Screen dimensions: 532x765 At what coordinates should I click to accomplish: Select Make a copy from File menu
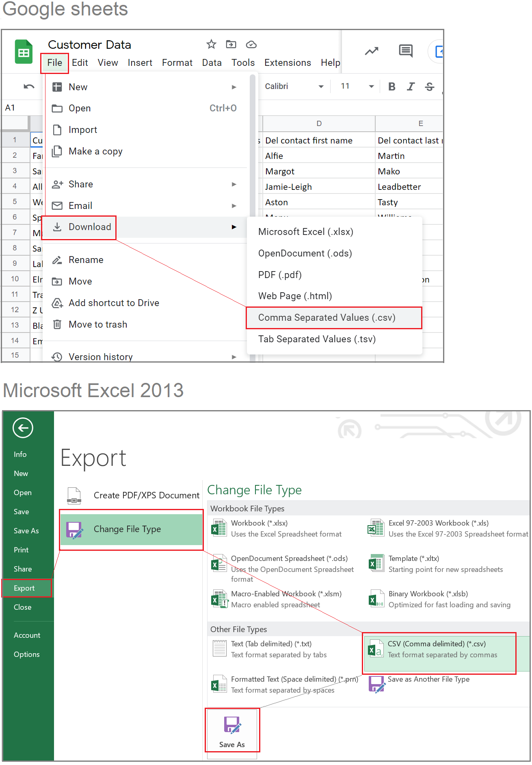click(x=145, y=151)
